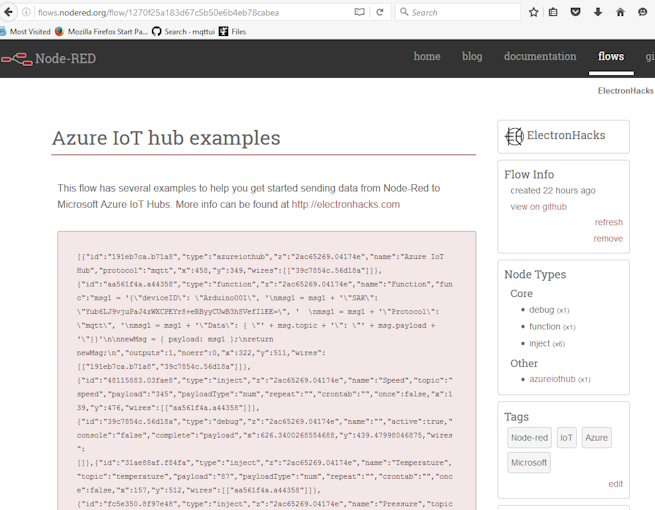The height and width of the screenshot is (510, 655).
Task: Click view on github link
Action: [538, 207]
